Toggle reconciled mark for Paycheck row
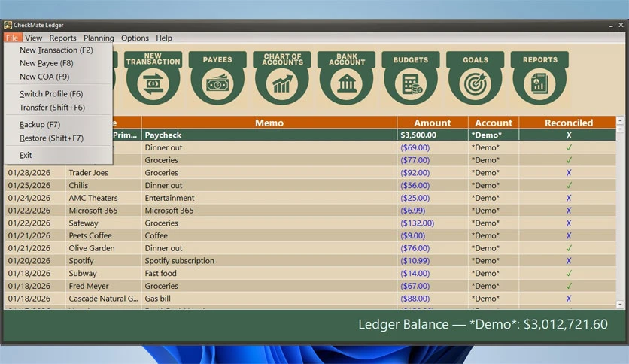Viewport: 629px width, 364px height. [x=568, y=135]
